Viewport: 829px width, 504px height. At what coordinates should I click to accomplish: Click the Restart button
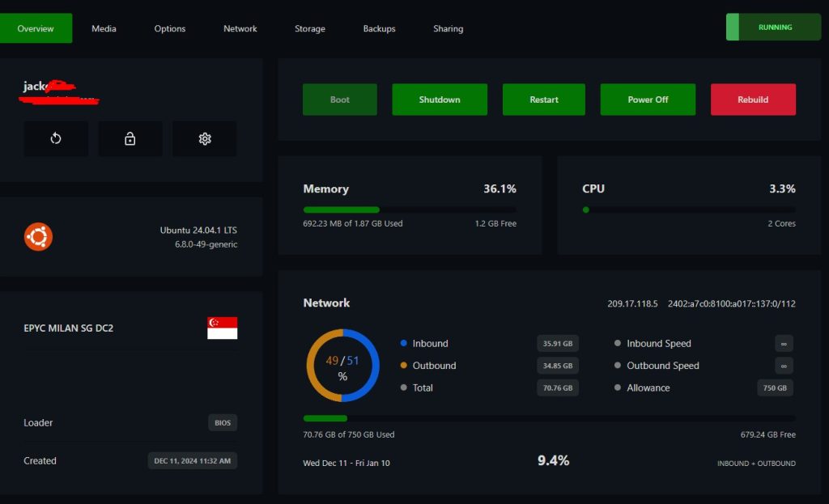544,100
